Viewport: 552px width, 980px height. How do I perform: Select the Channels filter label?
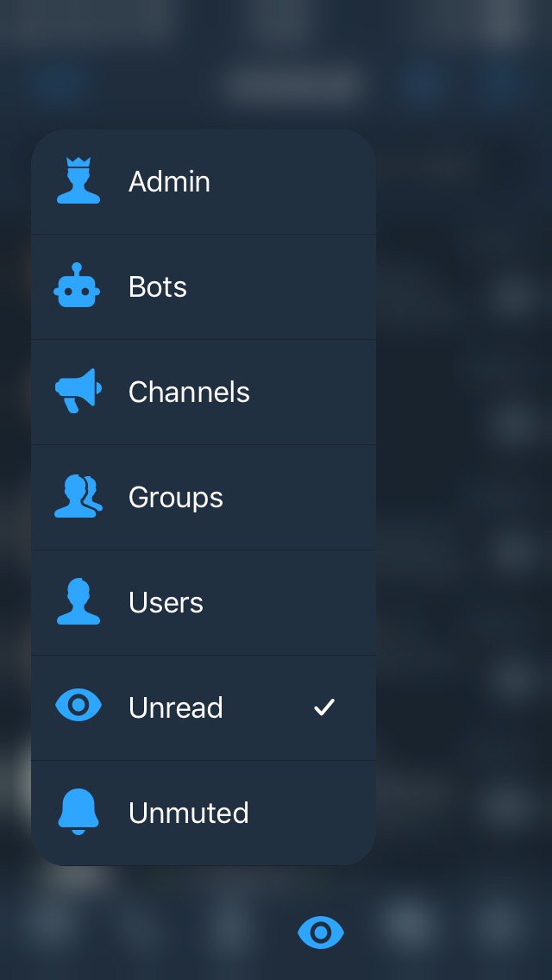click(x=189, y=392)
